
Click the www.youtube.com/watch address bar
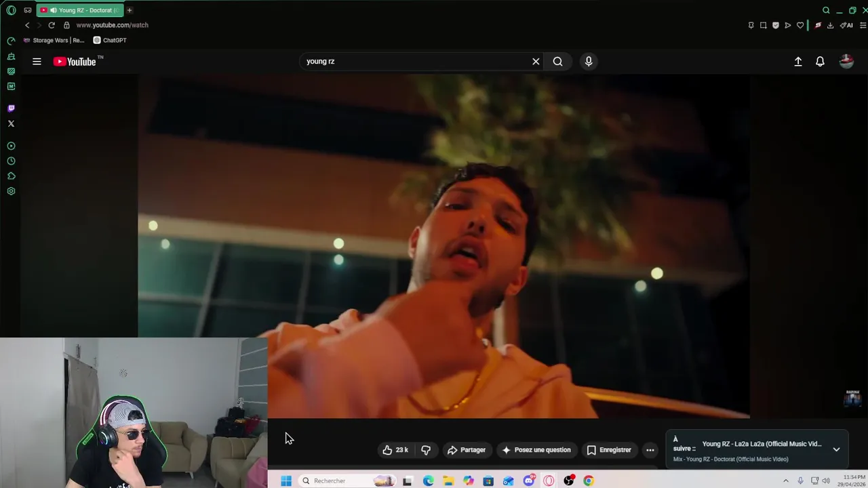click(x=113, y=25)
